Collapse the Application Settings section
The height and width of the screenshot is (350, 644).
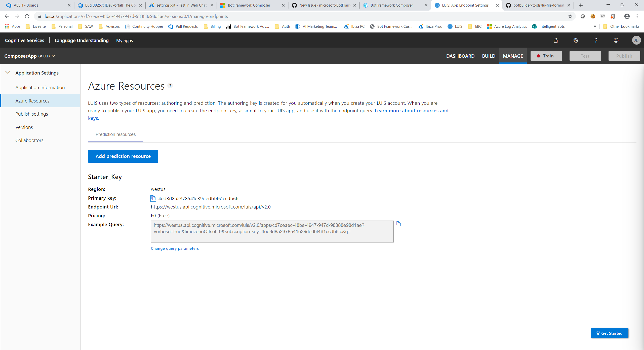click(8, 73)
